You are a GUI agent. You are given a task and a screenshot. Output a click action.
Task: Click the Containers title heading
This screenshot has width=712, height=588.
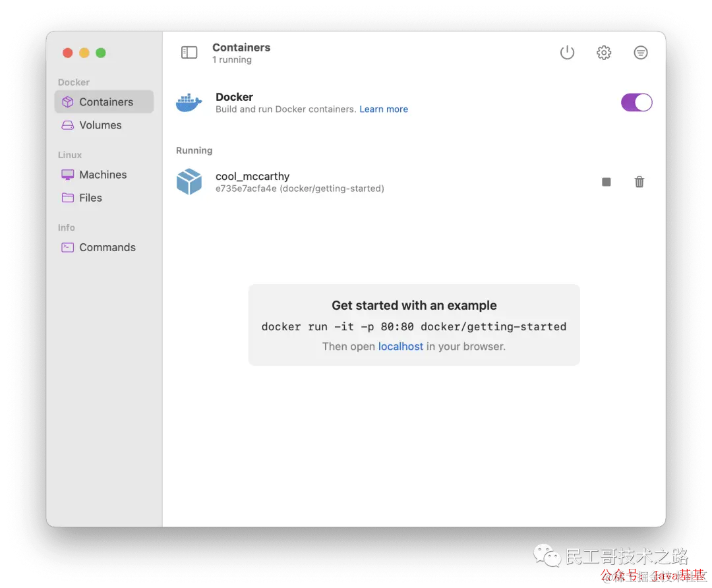[241, 47]
